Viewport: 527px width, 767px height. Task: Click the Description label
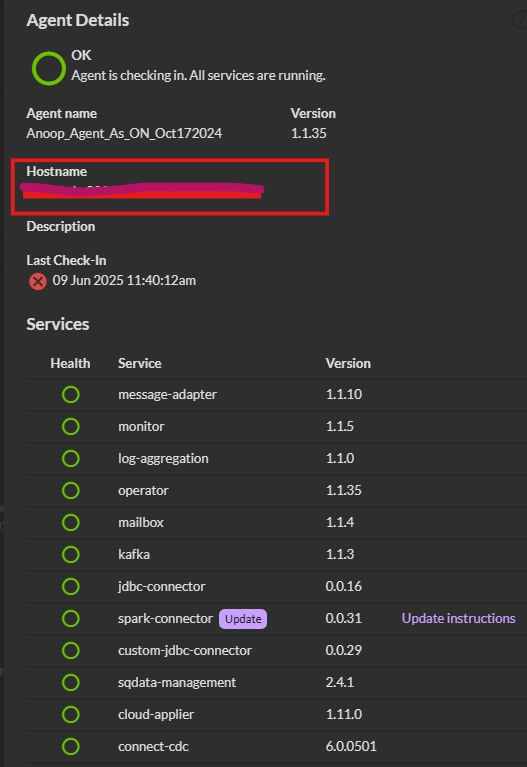tap(61, 226)
